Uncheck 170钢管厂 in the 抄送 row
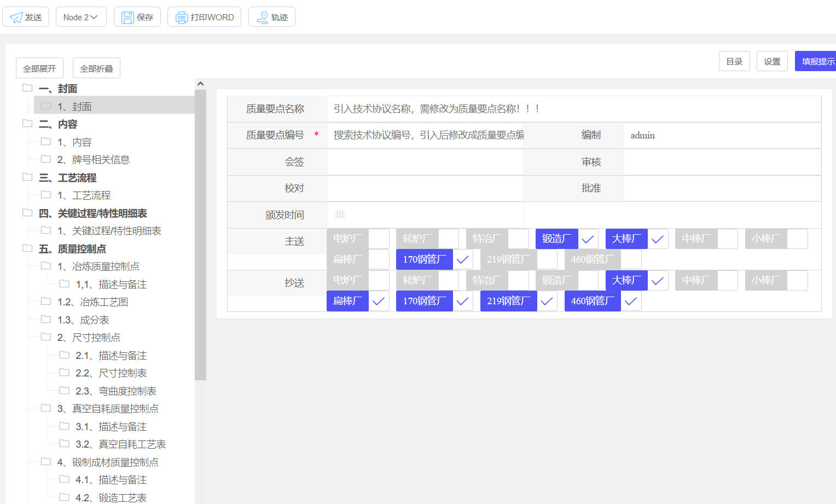The image size is (836, 504). pyautogui.click(x=463, y=301)
